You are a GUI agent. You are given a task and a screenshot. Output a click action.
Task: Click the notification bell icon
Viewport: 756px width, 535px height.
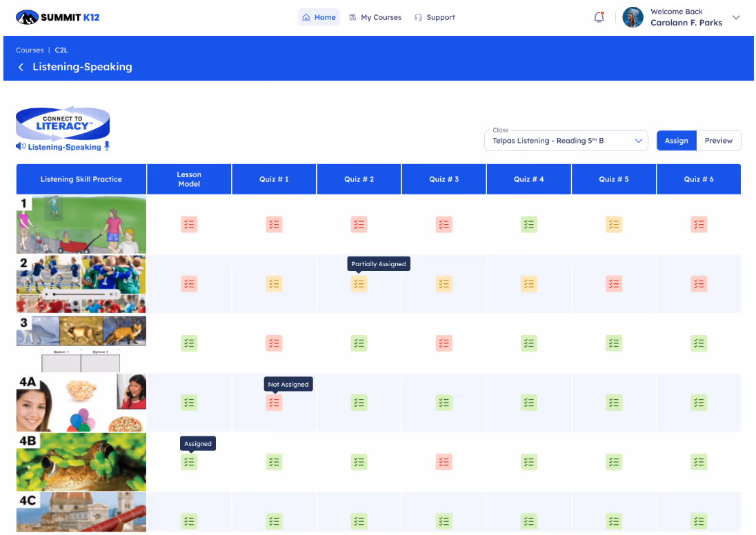pos(599,17)
